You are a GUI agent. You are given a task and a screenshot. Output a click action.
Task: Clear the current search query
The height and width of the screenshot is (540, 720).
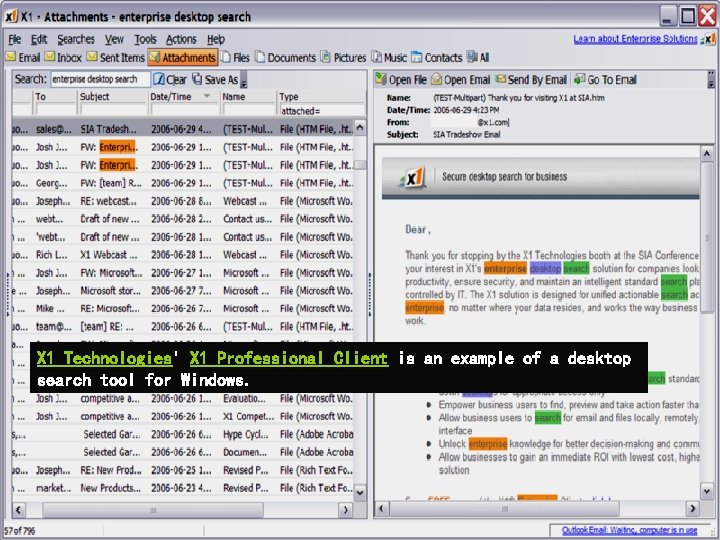[170, 79]
